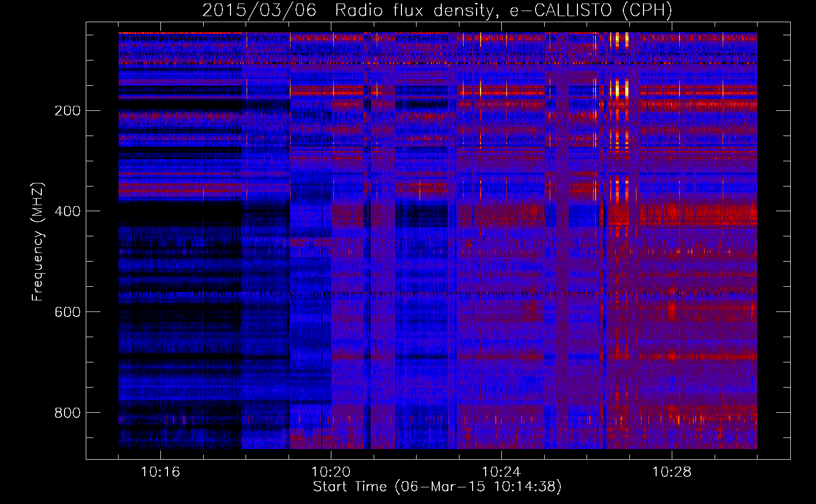Click the 10:24 time tick label

[x=501, y=472]
